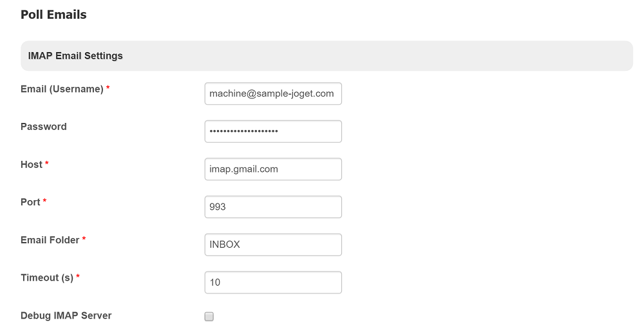Click the "Email (Username)" label text

62,89
